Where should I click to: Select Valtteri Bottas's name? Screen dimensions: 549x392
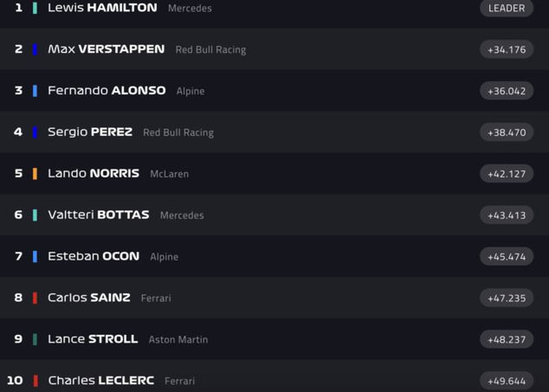pos(98,215)
